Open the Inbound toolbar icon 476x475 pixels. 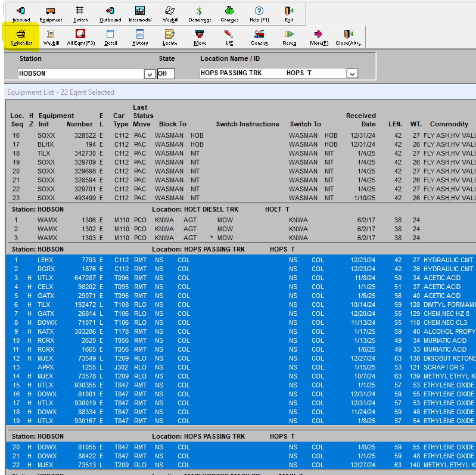(21, 14)
